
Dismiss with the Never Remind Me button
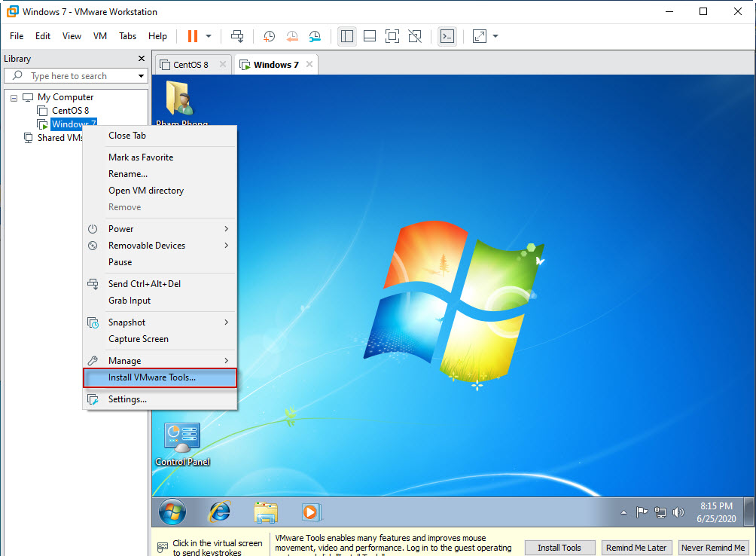coord(712,547)
